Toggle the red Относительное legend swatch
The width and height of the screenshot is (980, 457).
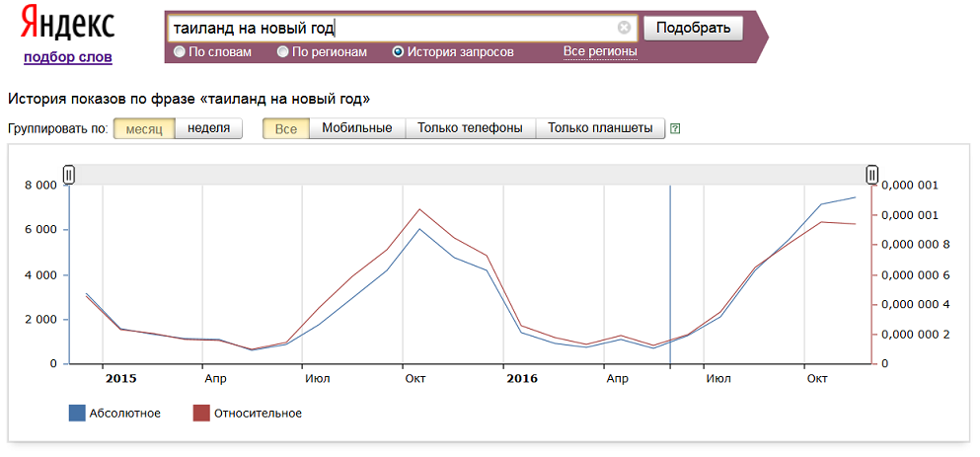pos(201,414)
